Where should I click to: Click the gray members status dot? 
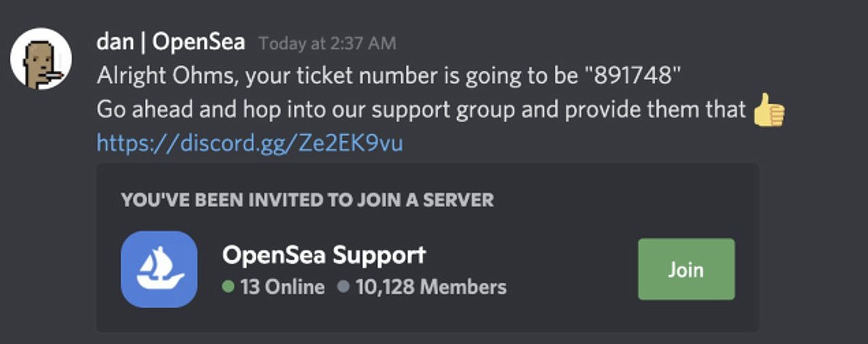[x=344, y=287]
